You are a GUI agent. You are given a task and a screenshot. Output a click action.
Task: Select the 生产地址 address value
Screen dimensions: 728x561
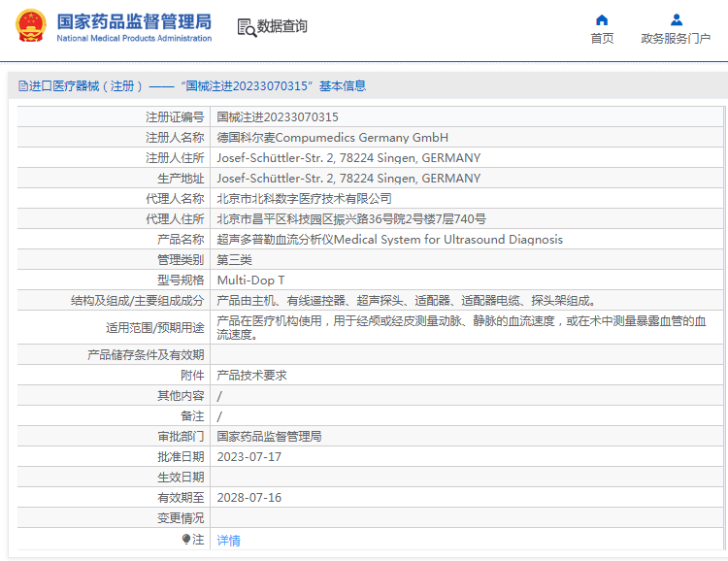coord(348,179)
